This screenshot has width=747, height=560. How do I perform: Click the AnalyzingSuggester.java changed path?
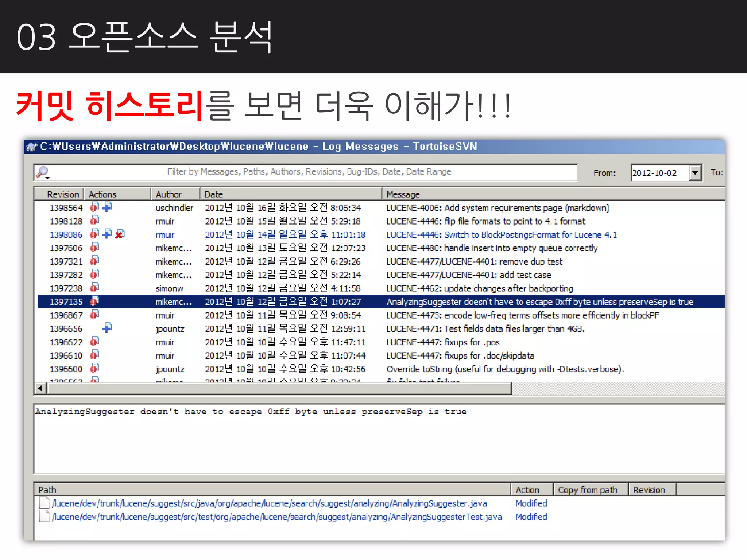[269, 503]
